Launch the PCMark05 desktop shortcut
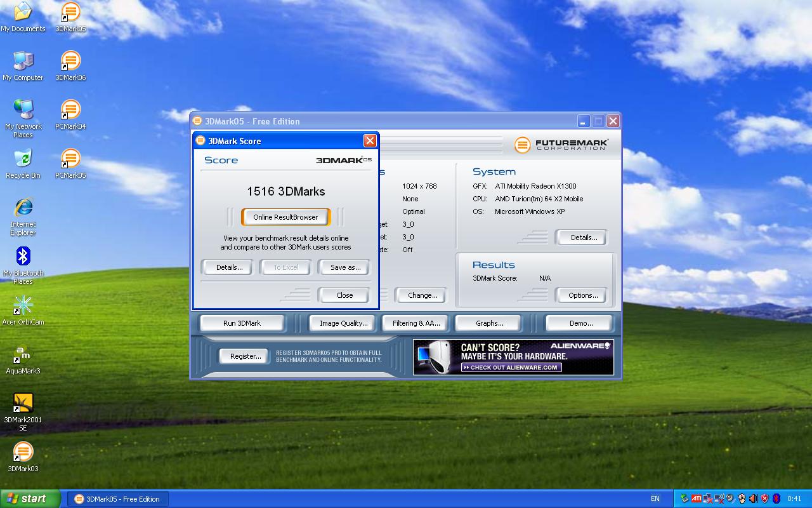This screenshot has width=812, height=508. (70, 164)
